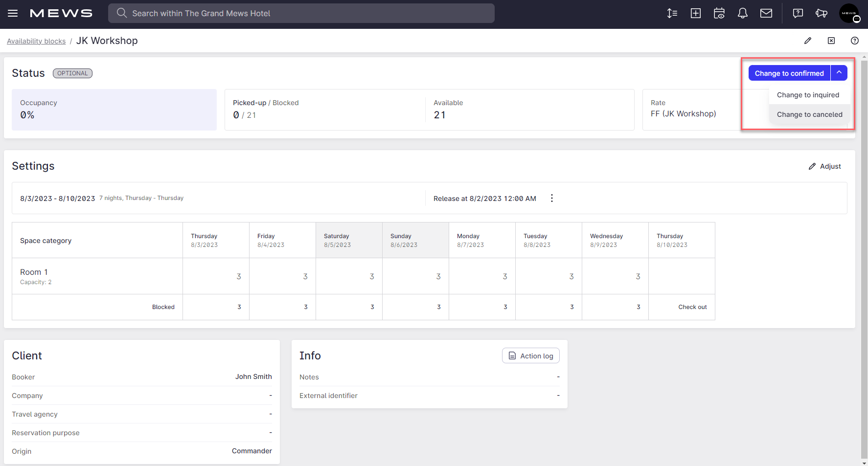Click the Change to confirmed button

(x=789, y=72)
